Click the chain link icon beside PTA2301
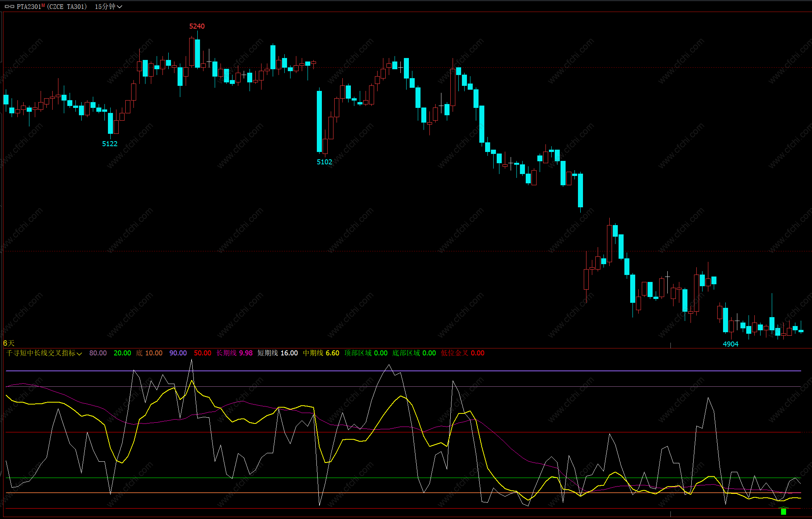Image resolution: width=812 pixels, height=519 pixels. click(x=9, y=7)
